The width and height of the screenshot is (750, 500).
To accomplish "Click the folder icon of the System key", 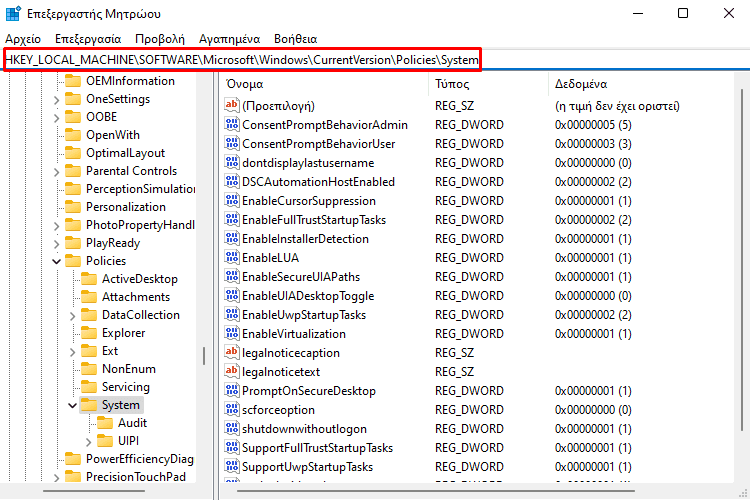I will pyautogui.click(x=89, y=405).
